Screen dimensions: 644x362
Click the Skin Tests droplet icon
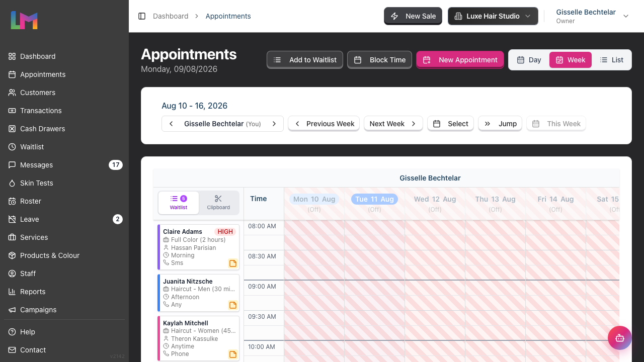tap(12, 183)
